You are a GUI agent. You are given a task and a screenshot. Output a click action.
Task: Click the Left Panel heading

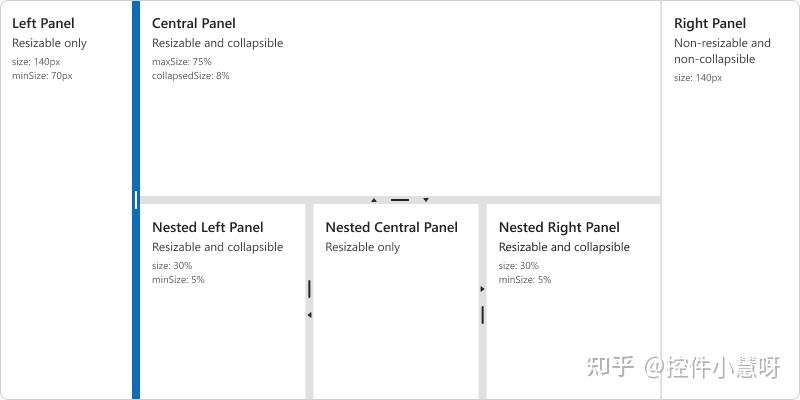43,23
